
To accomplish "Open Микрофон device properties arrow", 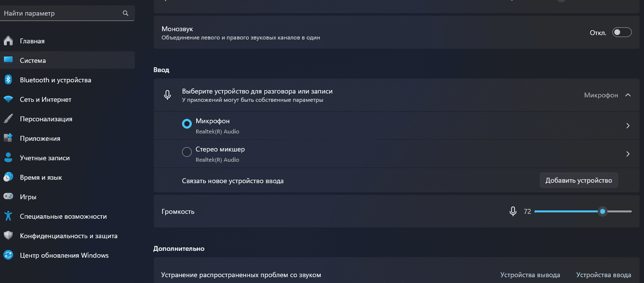I will 628,126.
